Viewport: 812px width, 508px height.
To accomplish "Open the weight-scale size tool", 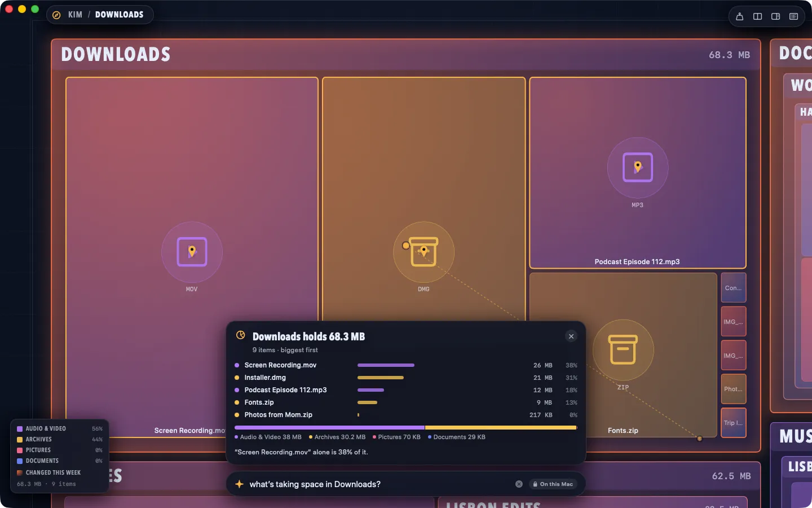I will (740, 16).
